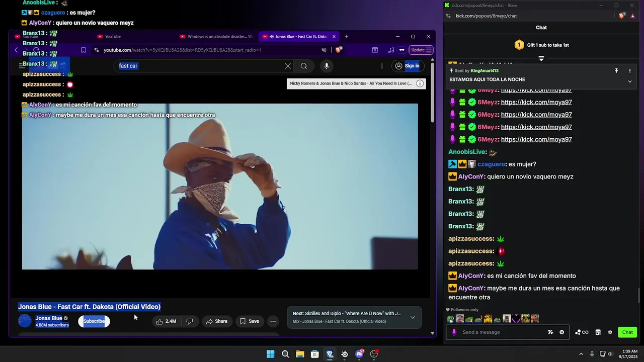This screenshot has height=362, width=644.
Task: Click AnoobisLive username in Kick chat
Action: tap(467, 152)
